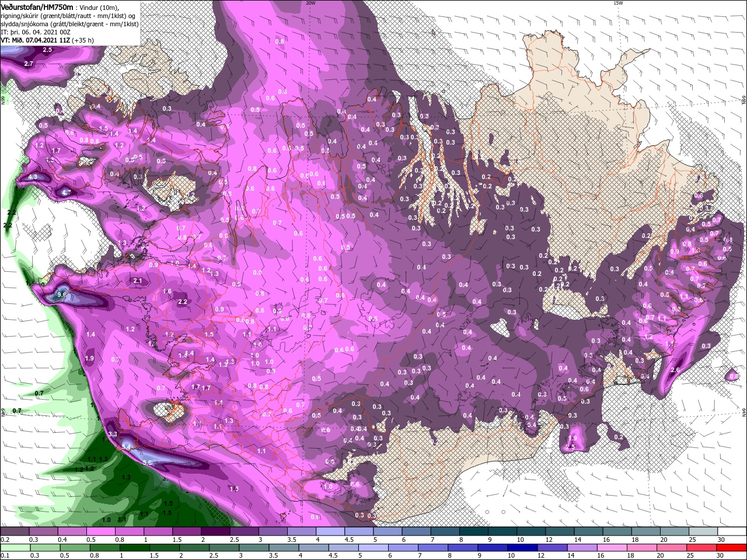Click the 2.5 value label below the title box
The height and width of the screenshot is (560, 747).
[x=47, y=50]
